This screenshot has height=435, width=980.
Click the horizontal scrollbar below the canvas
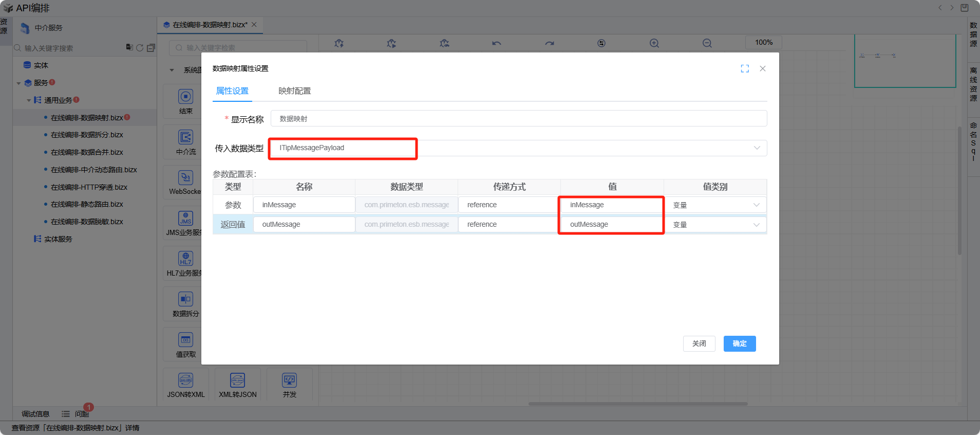[x=637, y=404]
